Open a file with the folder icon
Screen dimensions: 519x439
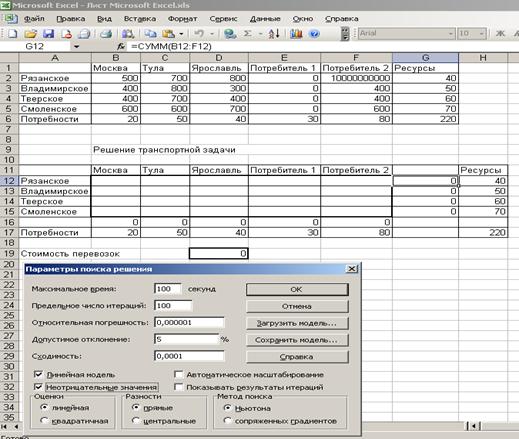(x=30, y=34)
